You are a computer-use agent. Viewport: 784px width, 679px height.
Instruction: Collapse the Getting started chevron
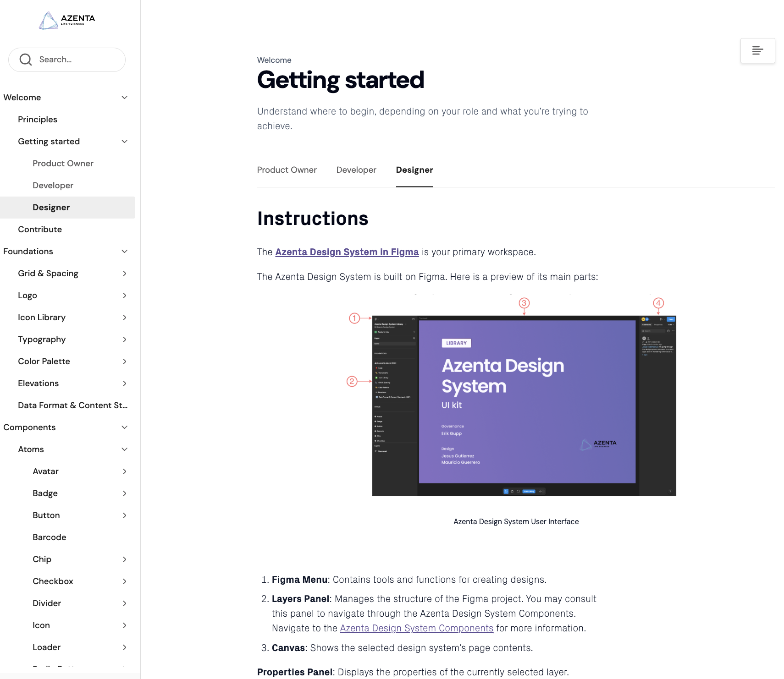pos(124,142)
